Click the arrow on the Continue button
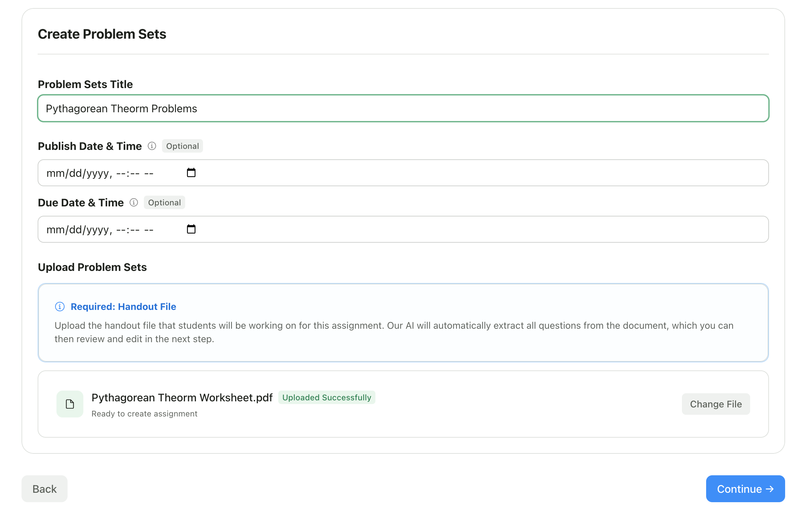The height and width of the screenshot is (521, 812). click(x=770, y=489)
